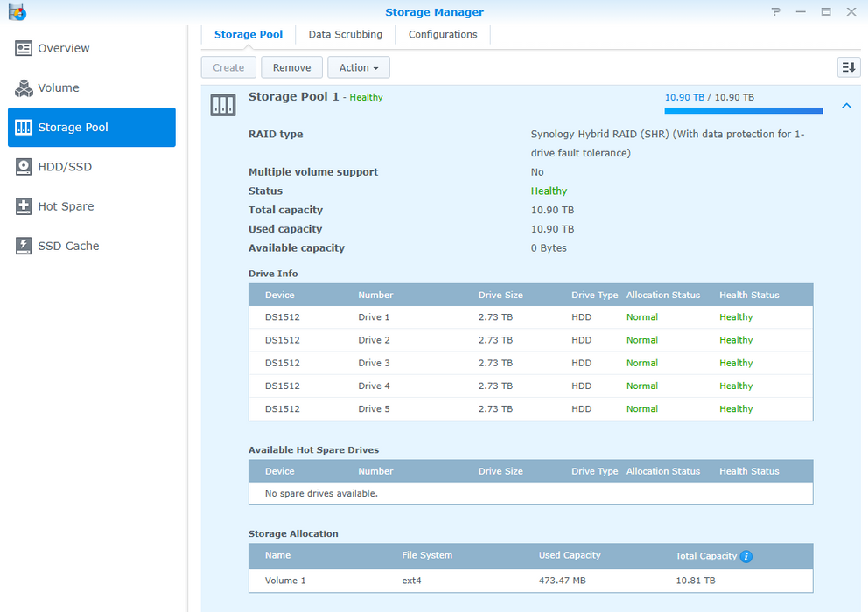The height and width of the screenshot is (612, 868).
Task: Click the Volume cubes icon
Action: pyautogui.click(x=24, y=88)
